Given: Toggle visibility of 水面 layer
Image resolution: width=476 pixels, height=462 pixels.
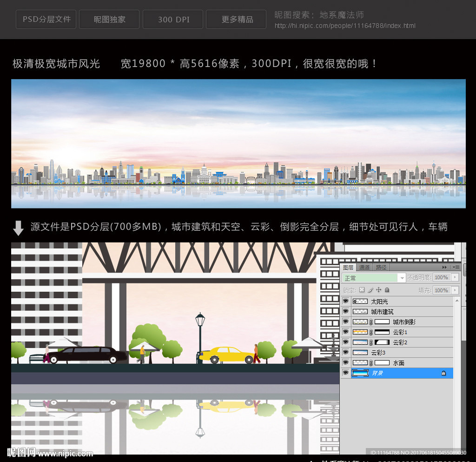Looking at the screenshot, I should 345,362.
